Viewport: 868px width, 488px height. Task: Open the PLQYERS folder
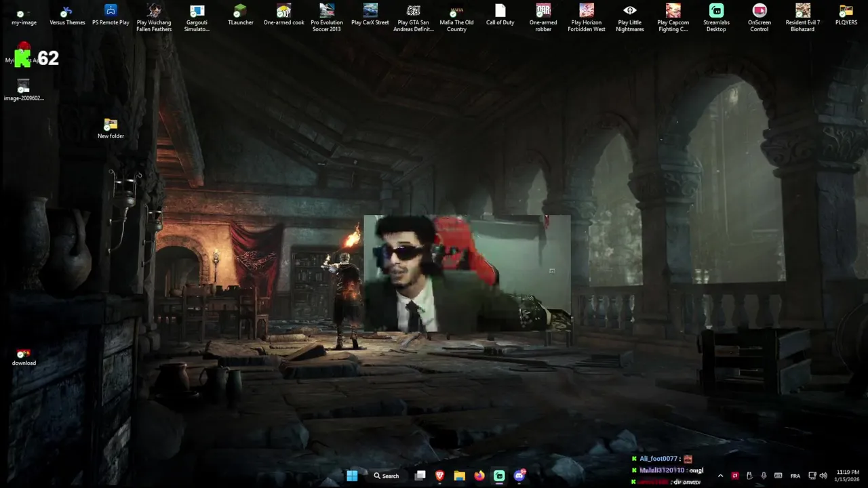tap(846, 16)
